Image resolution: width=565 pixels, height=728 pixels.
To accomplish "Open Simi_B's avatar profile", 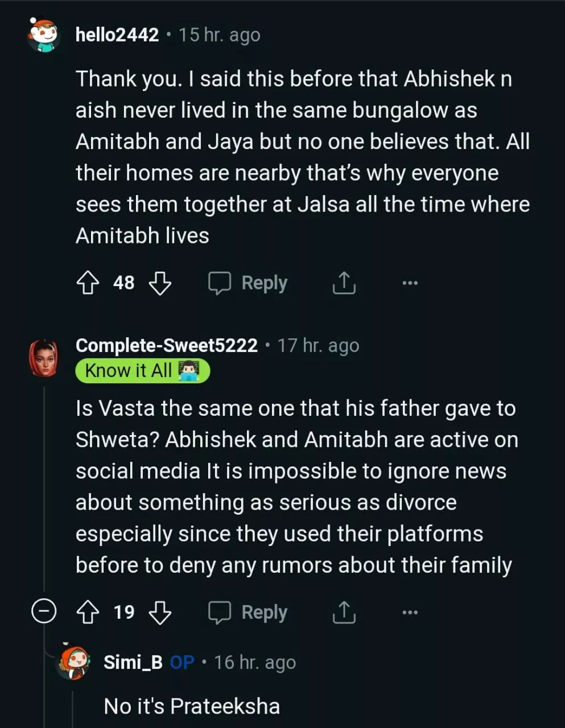I will click(x=73, y=663).
